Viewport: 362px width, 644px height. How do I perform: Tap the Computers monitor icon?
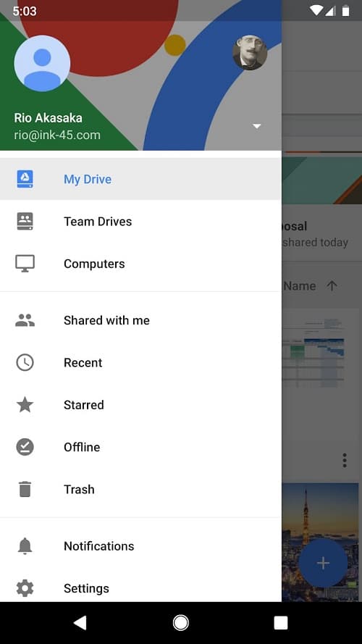coord(25,264)
